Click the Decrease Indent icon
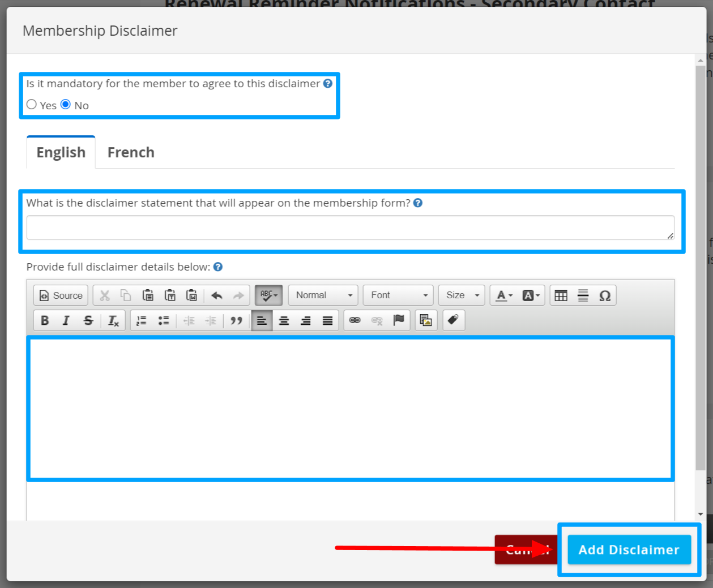Image resolution: width=713 pixels, height=588 pixels. pos(189,320)
